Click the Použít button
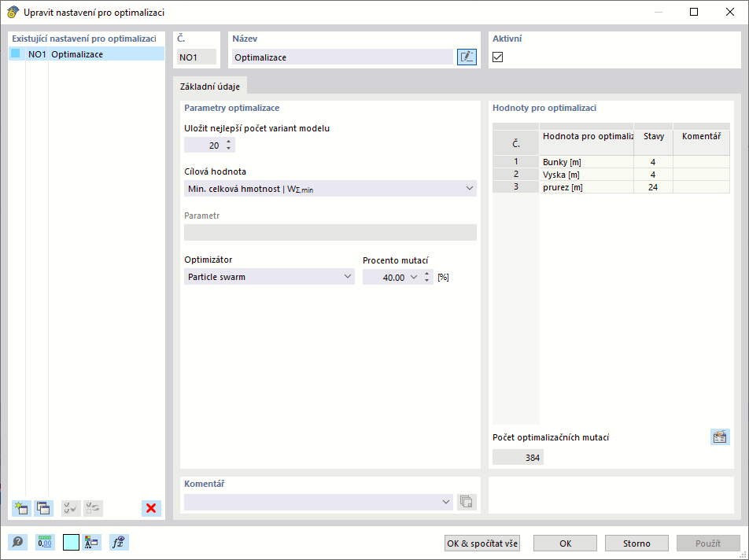The height and width of the screenshot is (560, 749). 708,543
